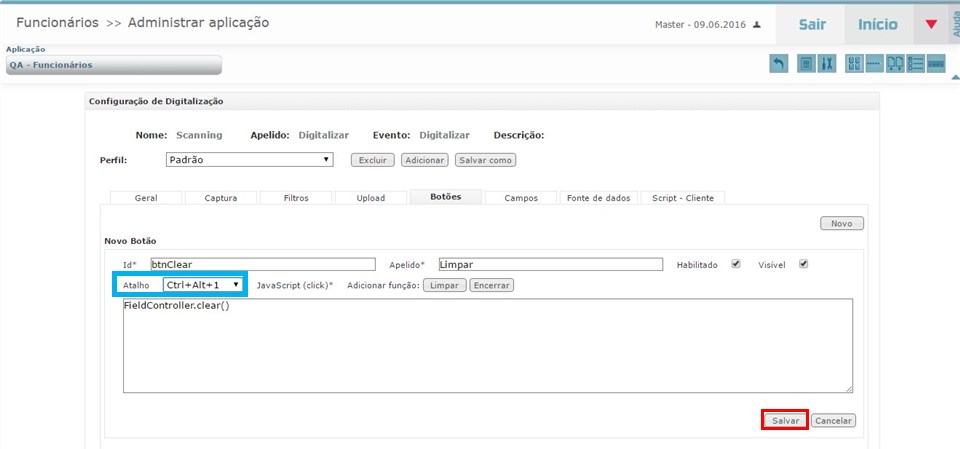Open the Script - Cliente tab
960x449 pixels.
tap(683, 198)
